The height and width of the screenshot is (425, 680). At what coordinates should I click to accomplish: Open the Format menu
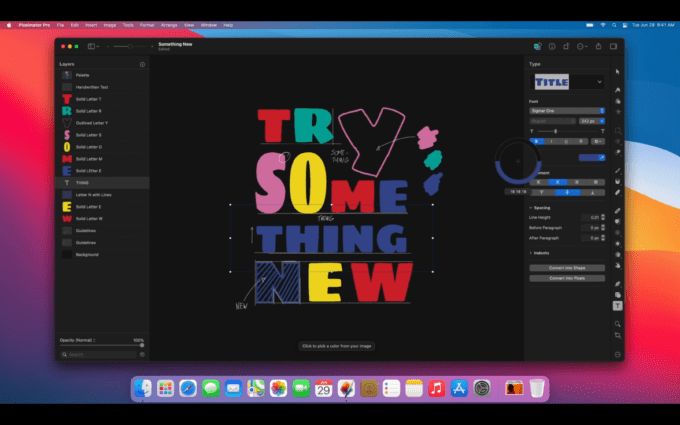click(147, 24)
